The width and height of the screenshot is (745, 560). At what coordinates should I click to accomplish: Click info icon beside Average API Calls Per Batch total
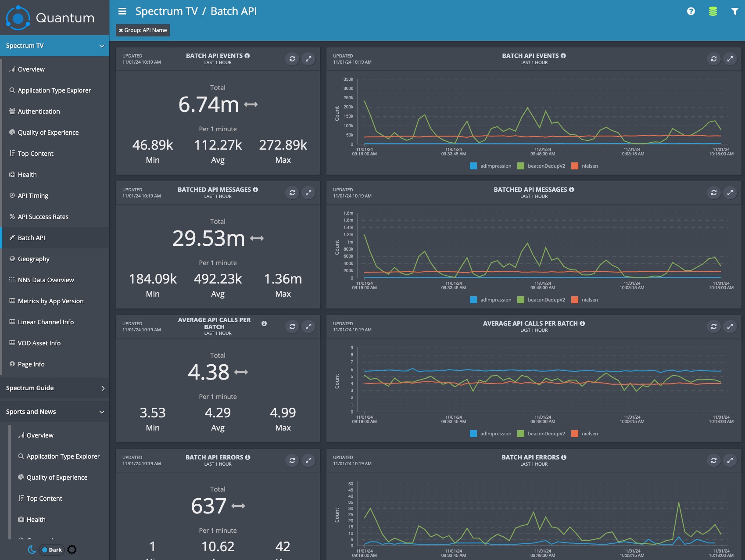[264, 323]
